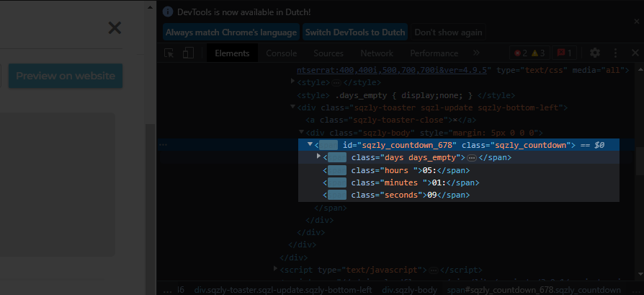Click Don't show again
The image size is (644, 295).
pyautogui.click(x=448, y=32)
